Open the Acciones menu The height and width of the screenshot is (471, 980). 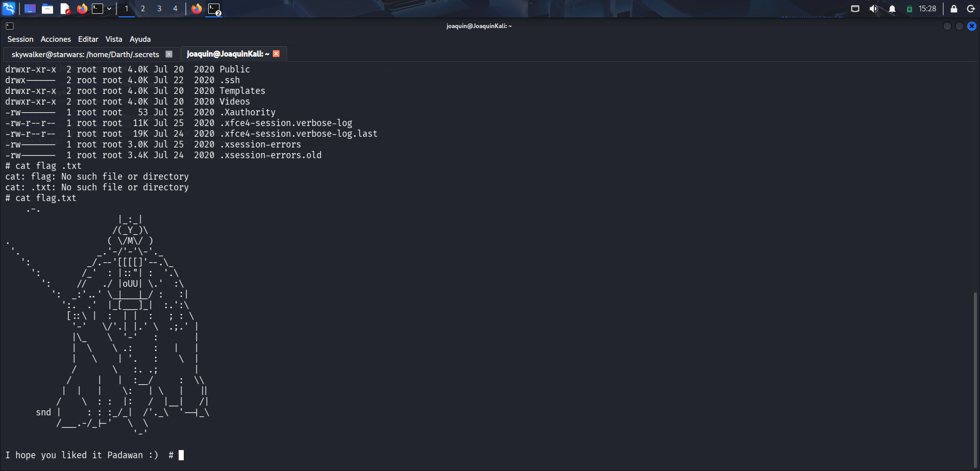(x=56, y=39)
